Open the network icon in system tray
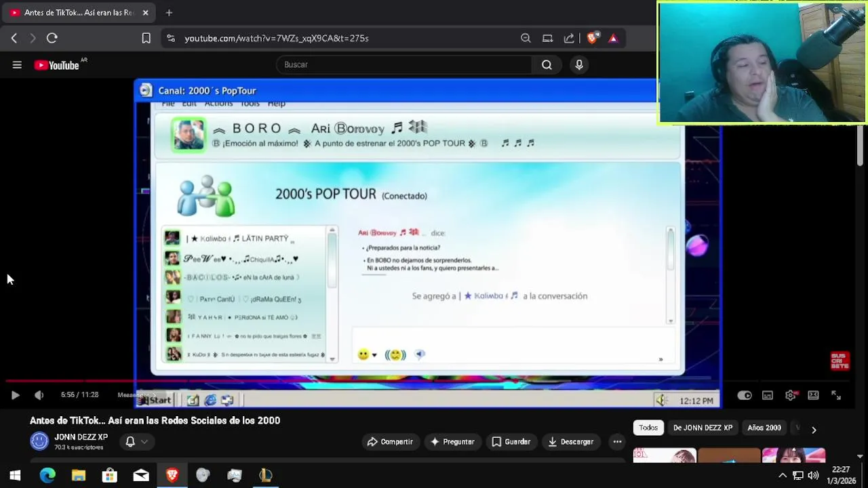The width and height of the screenshot is (868, 488). 797,476
